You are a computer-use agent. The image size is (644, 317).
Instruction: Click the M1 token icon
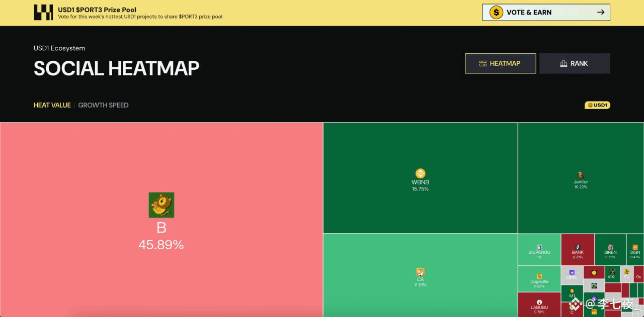pyautogui.click(x=572, y=291)
